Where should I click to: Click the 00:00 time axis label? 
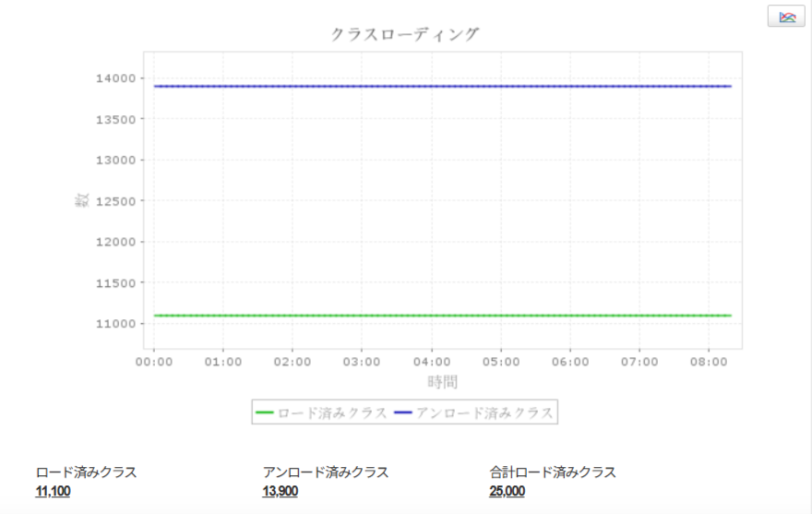coord(154,362)
